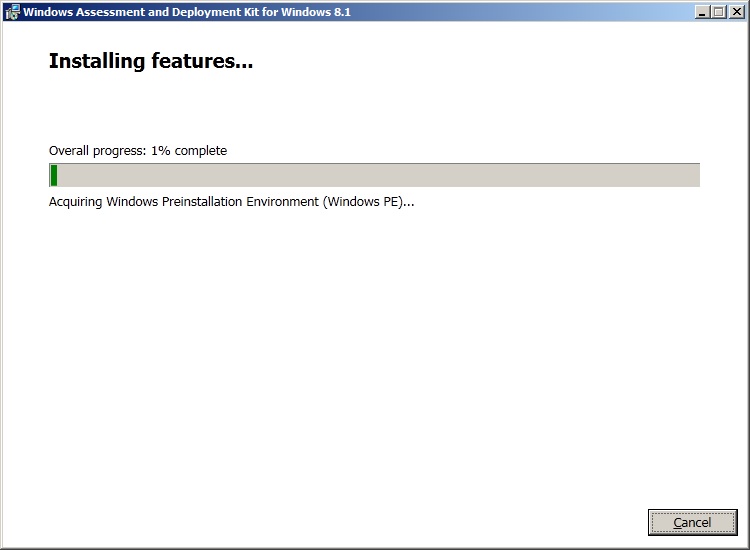Click the Cancel button
The image size is (750, 550).
click(x=692, y=522)
